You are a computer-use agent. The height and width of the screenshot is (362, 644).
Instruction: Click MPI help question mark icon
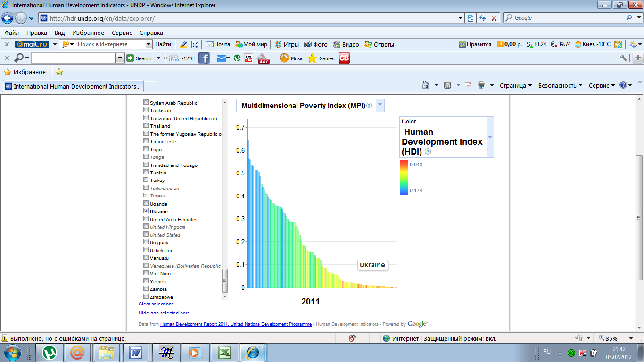tap(369, 106)
